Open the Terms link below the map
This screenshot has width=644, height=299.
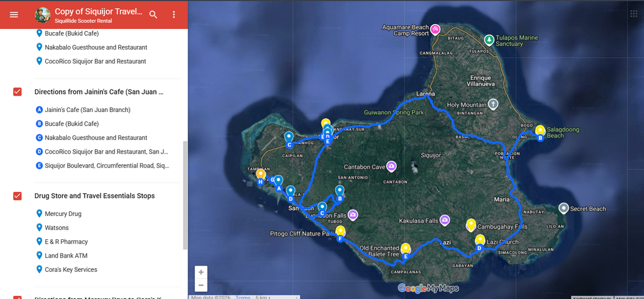click(243, 297)
